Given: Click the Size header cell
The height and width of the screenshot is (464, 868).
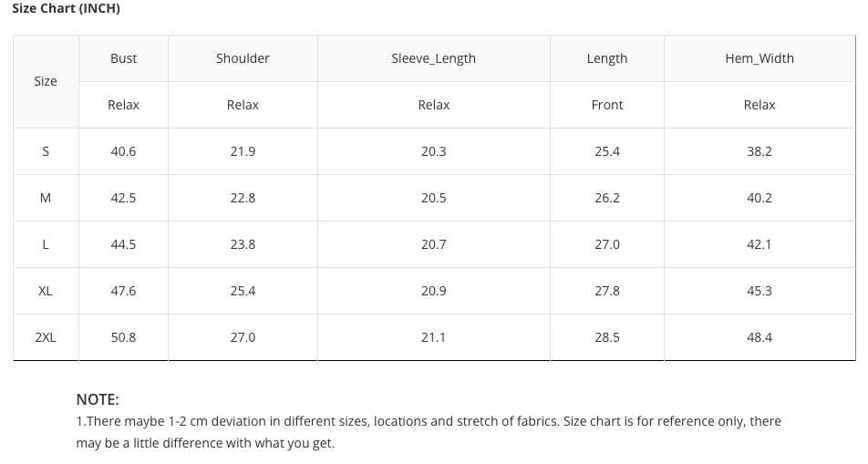Looking at the screenshot, I should pyautogui.click(x=46, y=81).
